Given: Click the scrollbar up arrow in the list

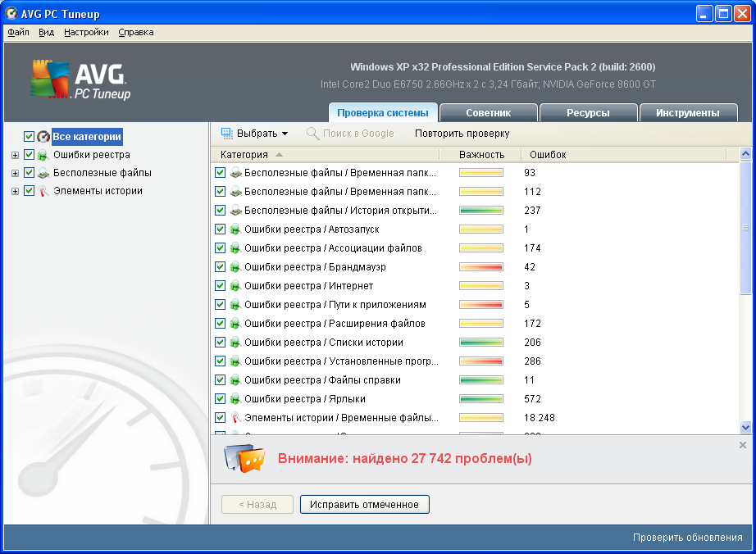Looking at the screenshot, I should tap(745, 154).
